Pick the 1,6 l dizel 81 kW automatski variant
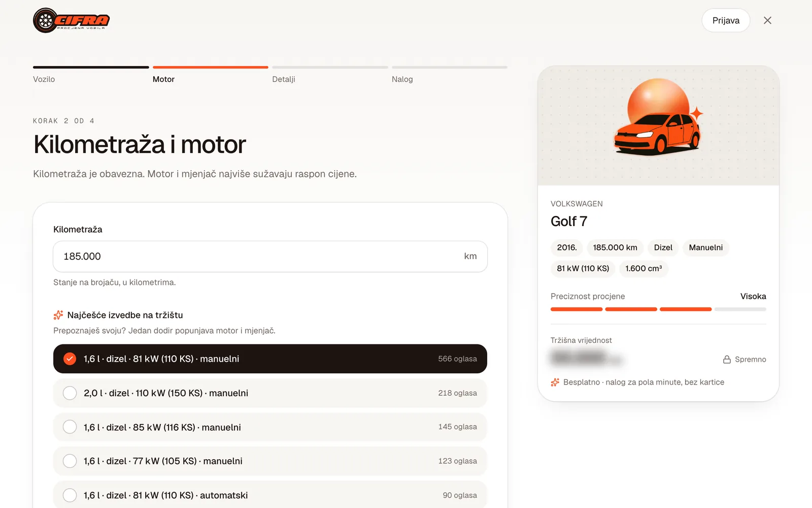Screen dimensions: 812x508 pos(270,495)
